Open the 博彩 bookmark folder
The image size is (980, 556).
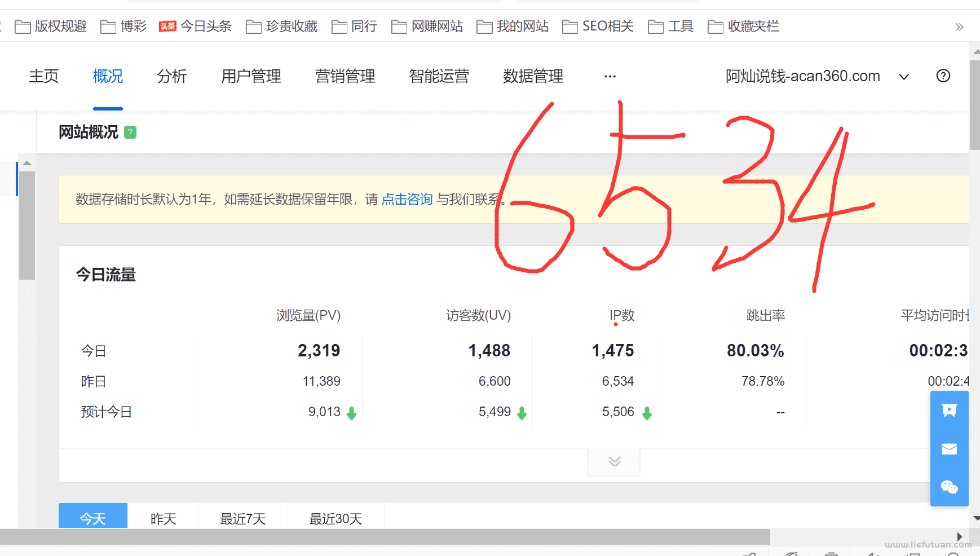click(x=123, y=26)
